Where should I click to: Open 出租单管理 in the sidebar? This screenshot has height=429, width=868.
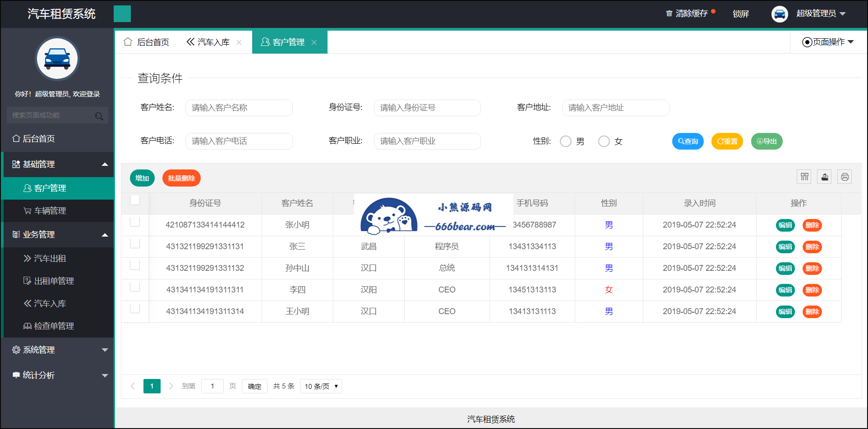click(x=57, y=281)
